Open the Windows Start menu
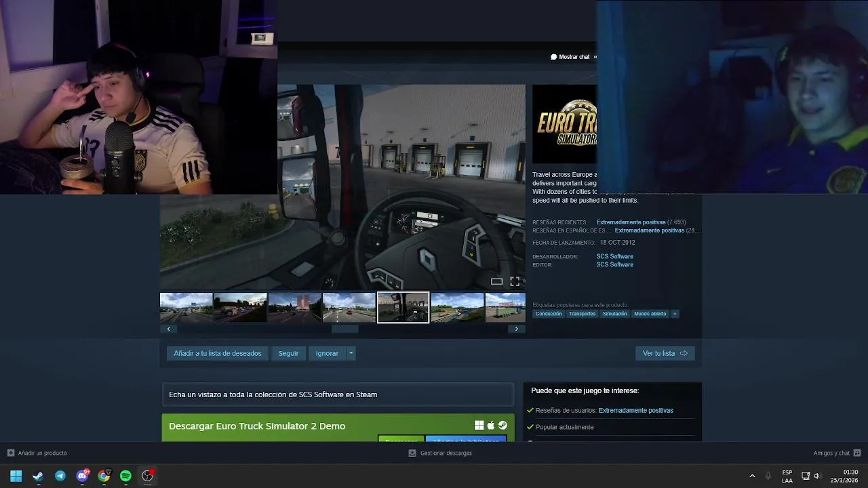The width and height of the screenshot is (868, 488). 16,476
